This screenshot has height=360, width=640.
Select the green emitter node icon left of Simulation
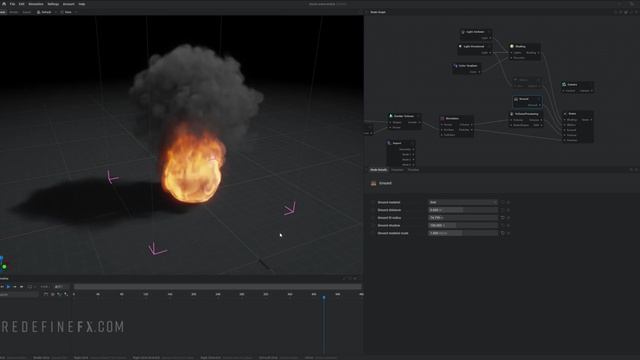point(391,116)
